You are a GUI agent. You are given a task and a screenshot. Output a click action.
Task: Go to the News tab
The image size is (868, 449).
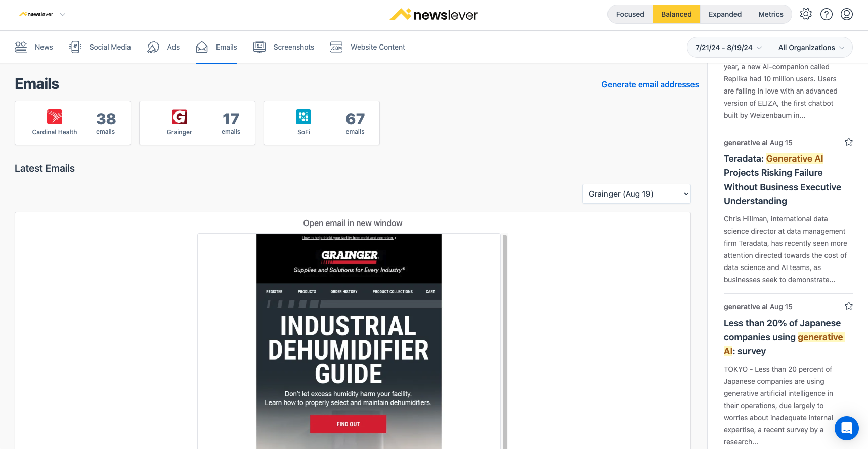[x=34, y=47]
